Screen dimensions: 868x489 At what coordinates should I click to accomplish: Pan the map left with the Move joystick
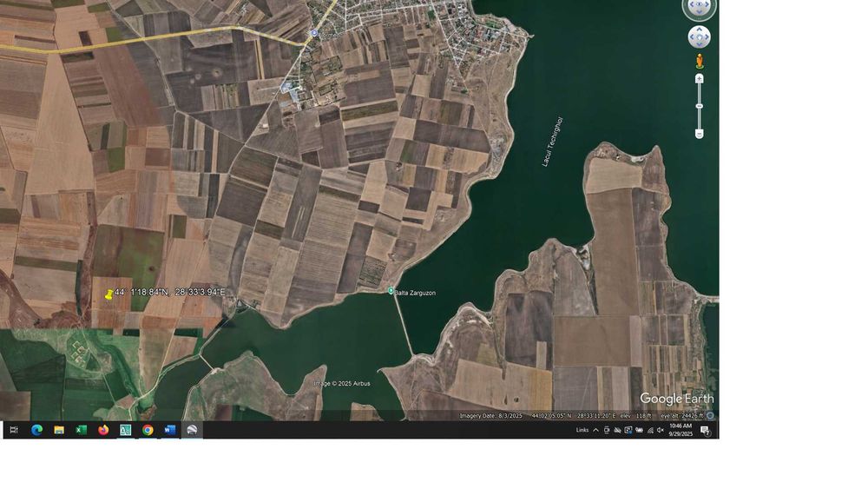coord(692,37)
